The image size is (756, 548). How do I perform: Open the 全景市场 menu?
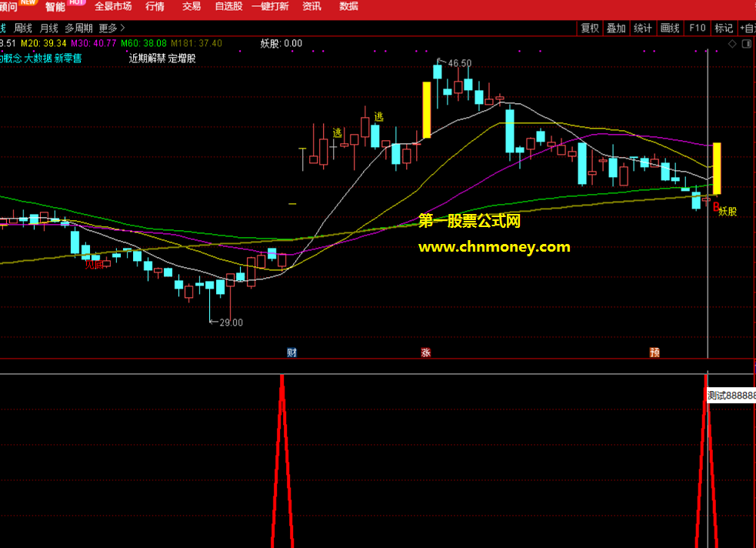coord(113,6)
